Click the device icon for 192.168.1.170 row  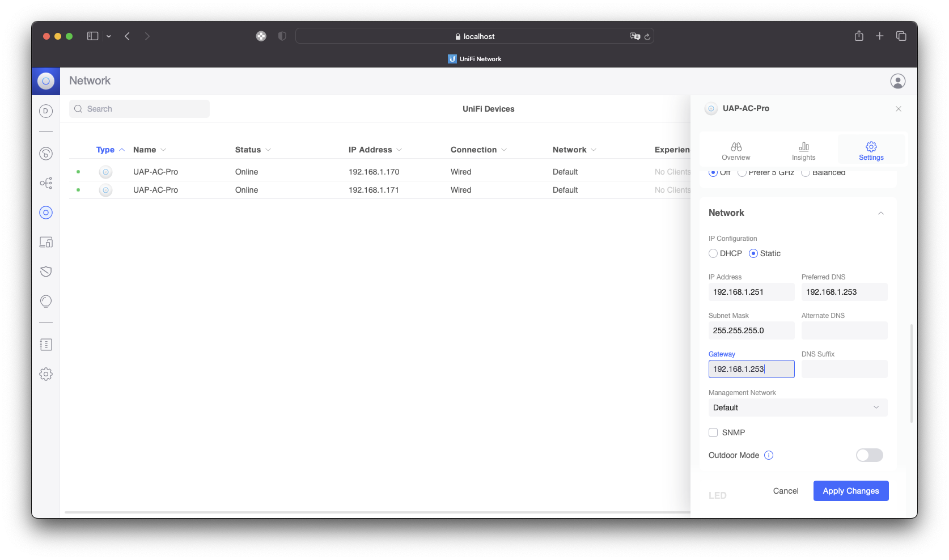(x=105, y=172)
